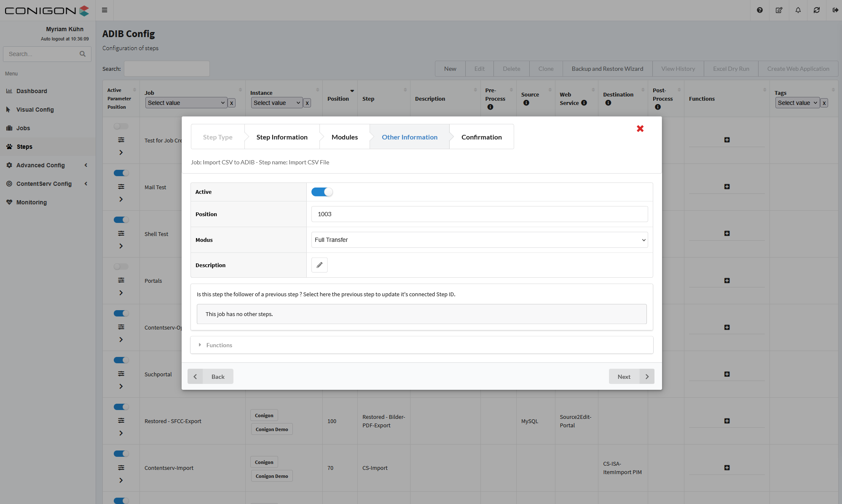The height and width of the screenshot is (504, 842).
Task: Click the hamburger menu icon
Action: click(x=105, y=10)
